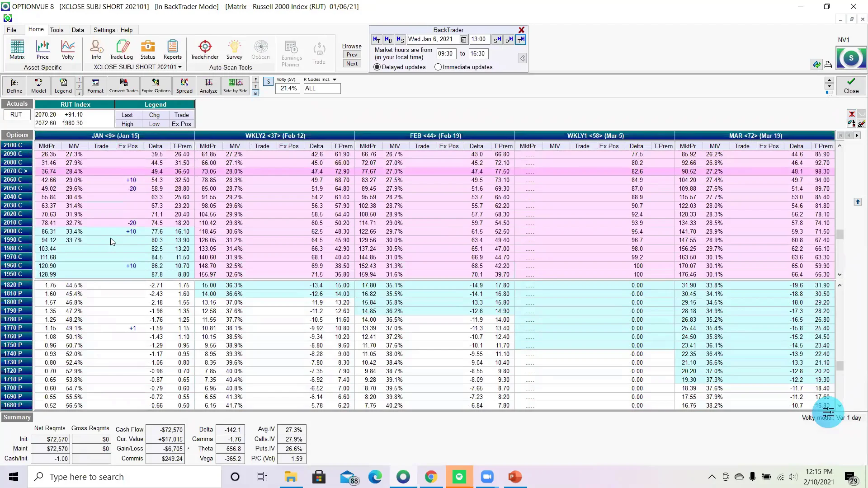Open the XCLOSE SUBJ SHORT 202101 account dropdown

tap(137, 67)
